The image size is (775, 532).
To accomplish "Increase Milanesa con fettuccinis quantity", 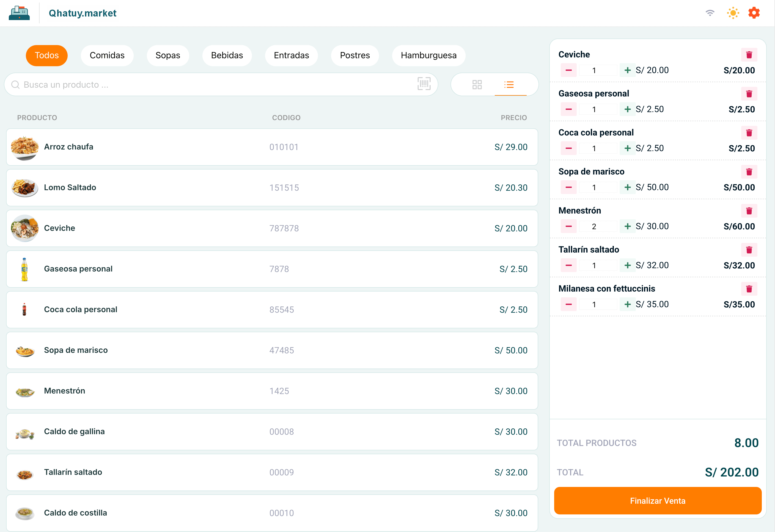I will 627,304.
